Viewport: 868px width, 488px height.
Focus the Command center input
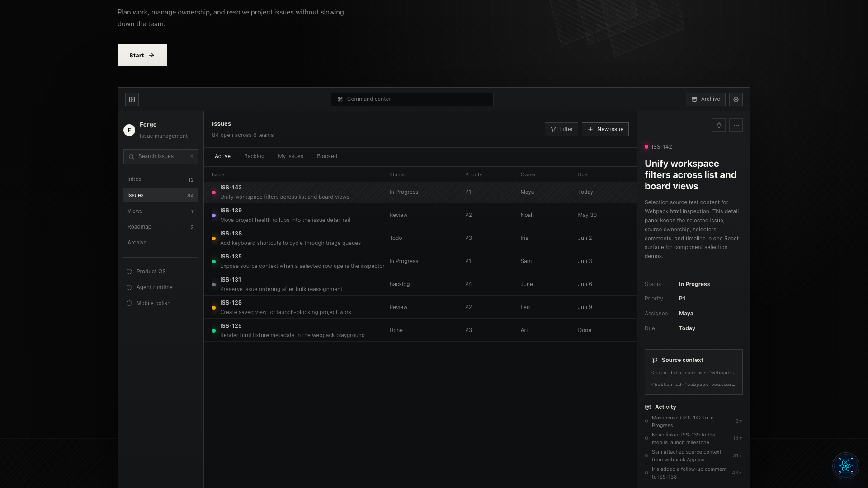(x=412, y=99)
